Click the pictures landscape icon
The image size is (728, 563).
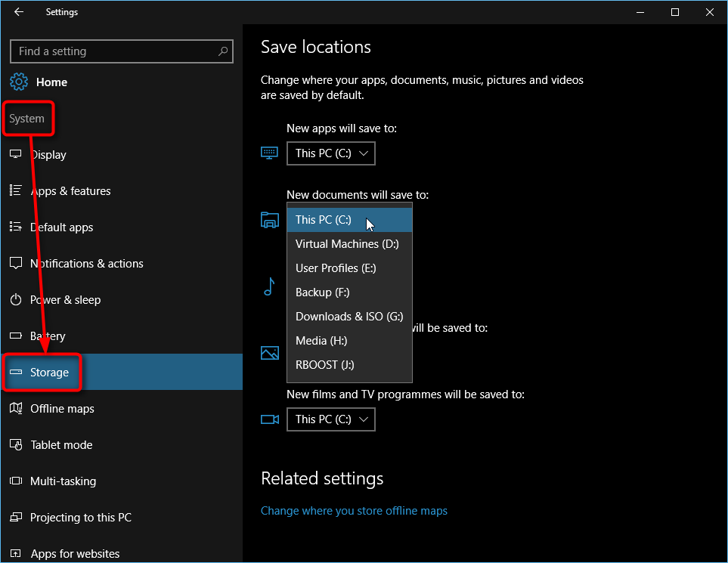[269, 353]
